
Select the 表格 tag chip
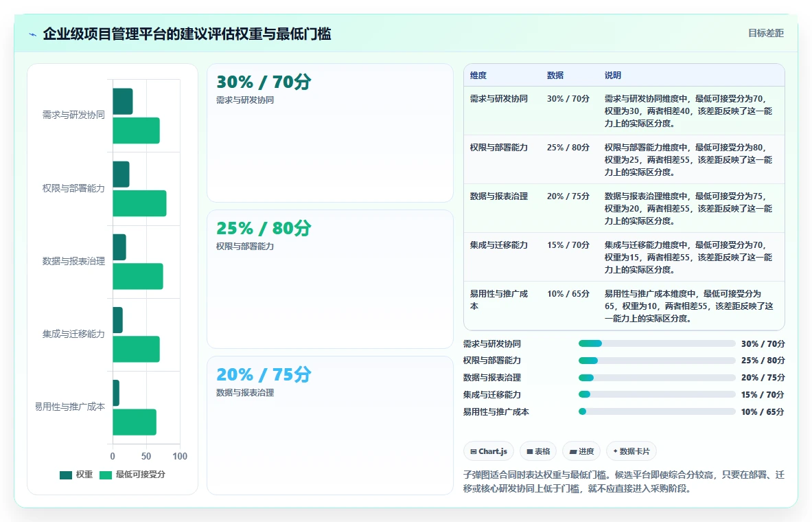pos(538,451)
